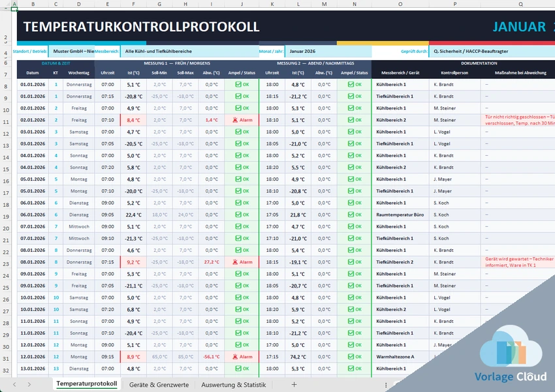Click the 22,4 °C morning reading
Image resolution: width=555 pixels, height=392 pixels.
[133, 215]
